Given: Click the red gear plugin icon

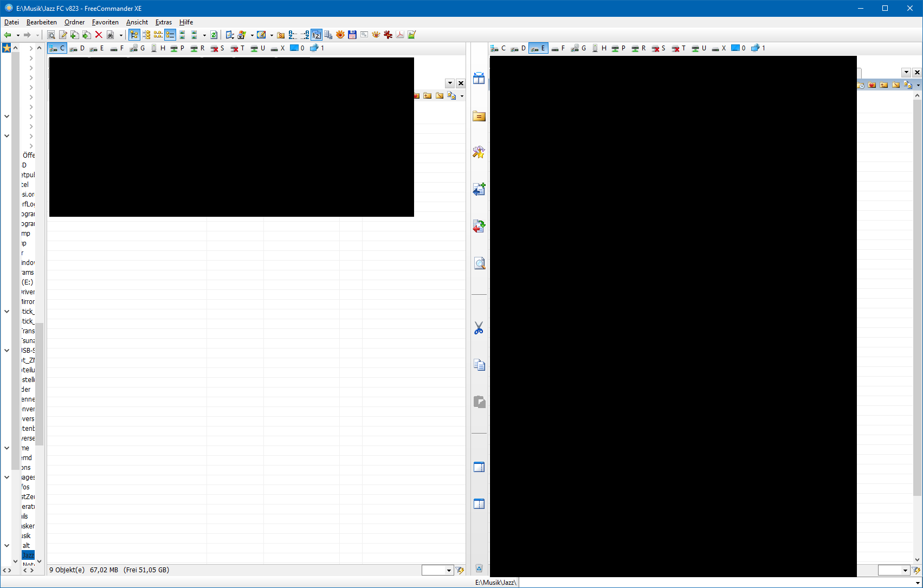Looking at the screenshot, I should 388,35.
